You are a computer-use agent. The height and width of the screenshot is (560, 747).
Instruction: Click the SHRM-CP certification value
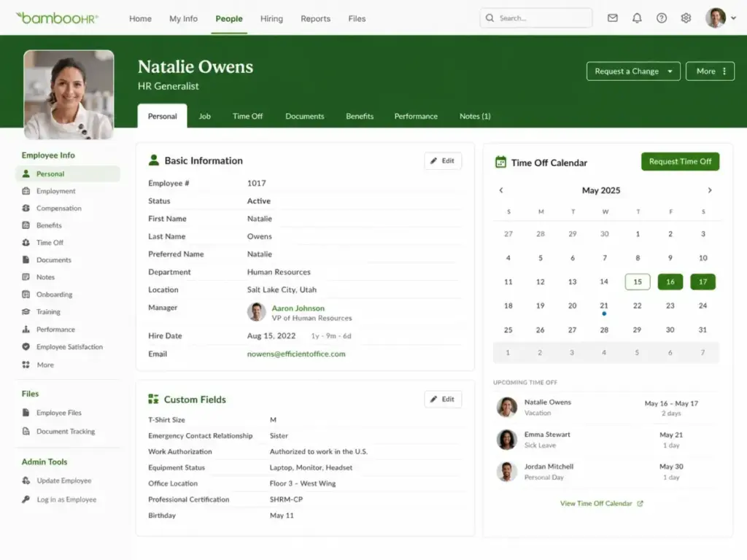click(286, 499)
